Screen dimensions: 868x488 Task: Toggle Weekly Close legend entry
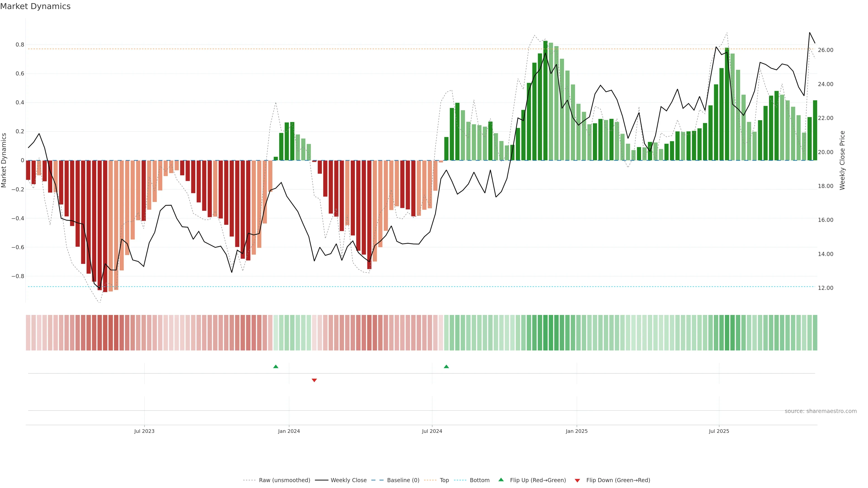pyautogui.click(x=348, y=480)
